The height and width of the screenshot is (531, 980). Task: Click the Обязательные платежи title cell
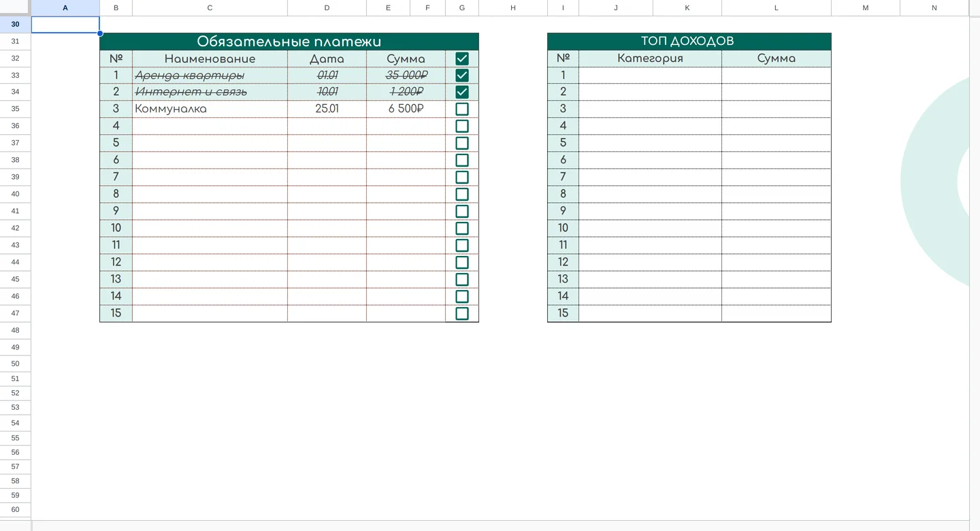pos(289,42)
